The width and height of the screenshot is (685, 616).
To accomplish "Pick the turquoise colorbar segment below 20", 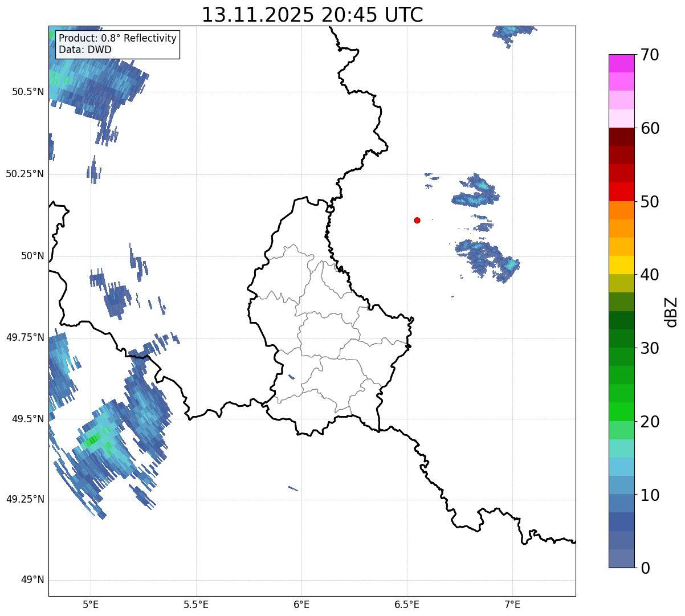I will 621,448.
